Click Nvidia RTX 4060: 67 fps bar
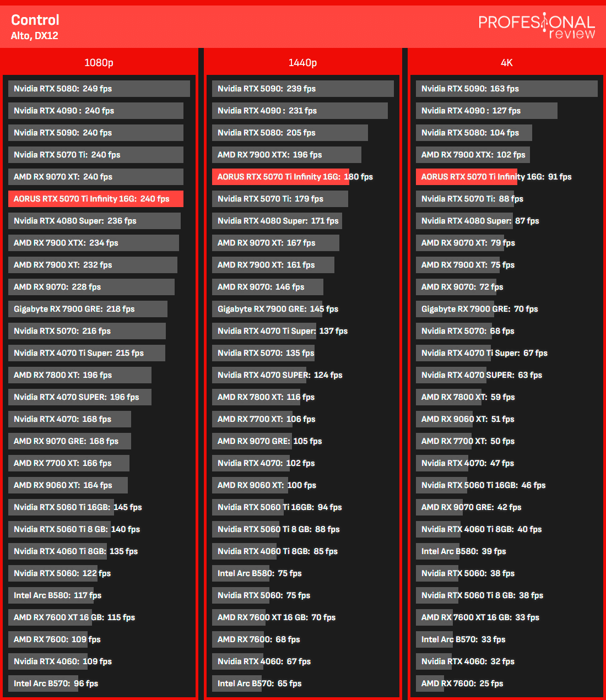 coord(237,661)
